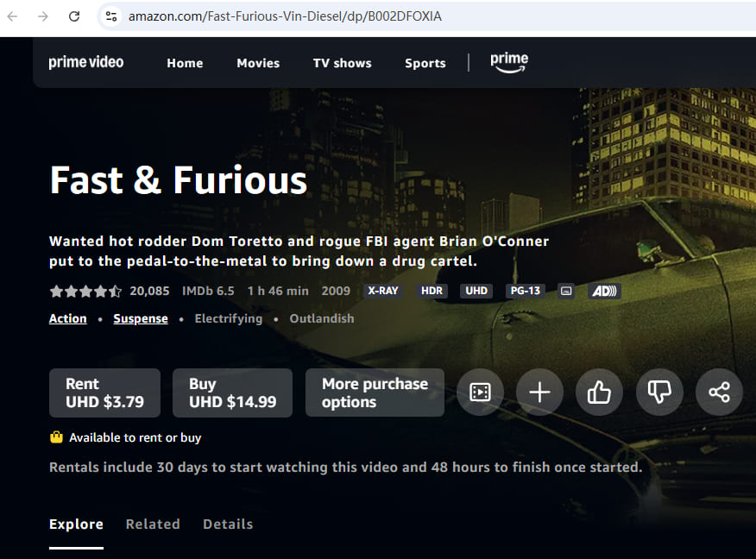The width and height of the screenshot is (756, 559).
Task: Switch to the Related tab
Action: pos(153,524)
